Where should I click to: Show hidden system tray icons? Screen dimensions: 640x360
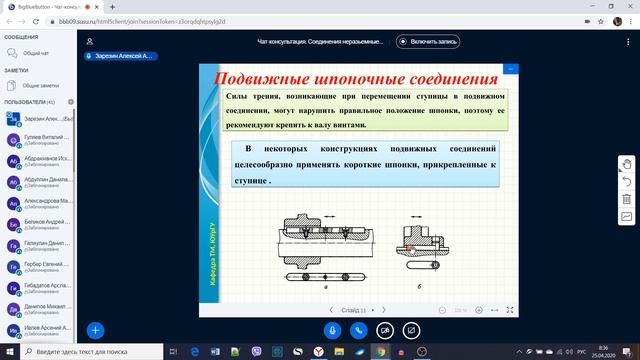tap(519, 351)
